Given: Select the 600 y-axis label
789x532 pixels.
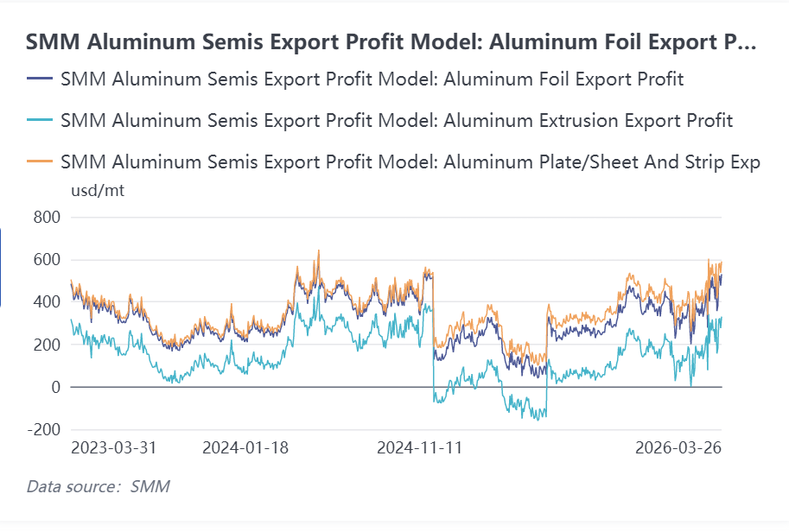Looking at the screenshot, I should pyautogui.click(x=47, y=260).
